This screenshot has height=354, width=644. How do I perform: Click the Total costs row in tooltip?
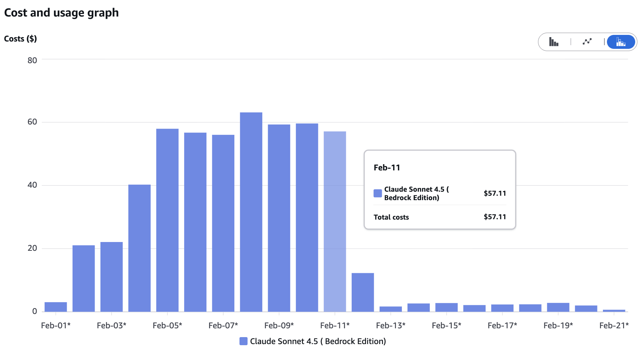click(x=391, y=217)
